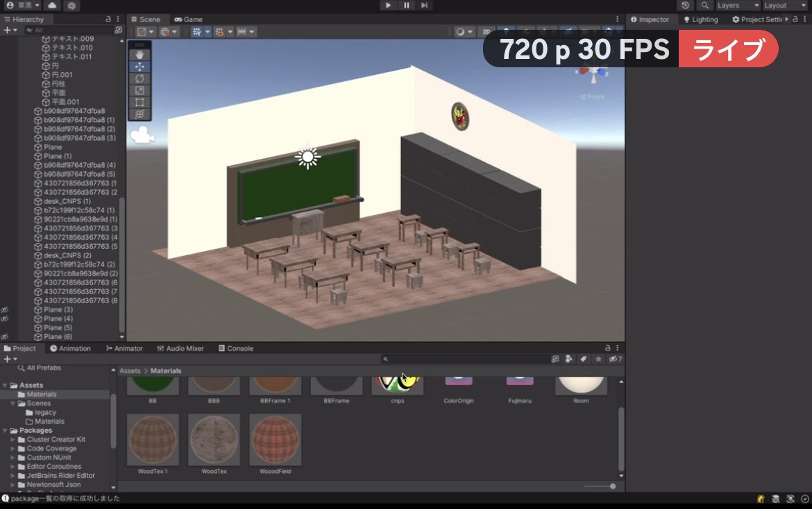Open the Layout dropdown

tap(784, 5)
